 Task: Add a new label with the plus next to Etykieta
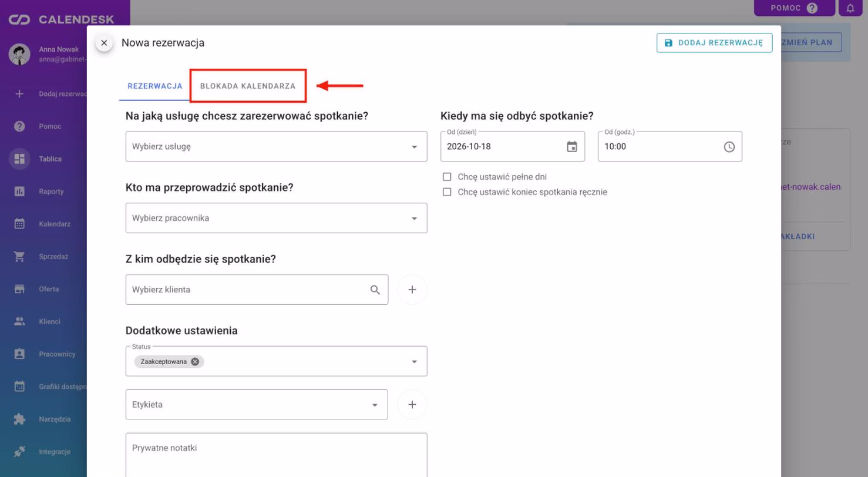(x=412, y=405)
